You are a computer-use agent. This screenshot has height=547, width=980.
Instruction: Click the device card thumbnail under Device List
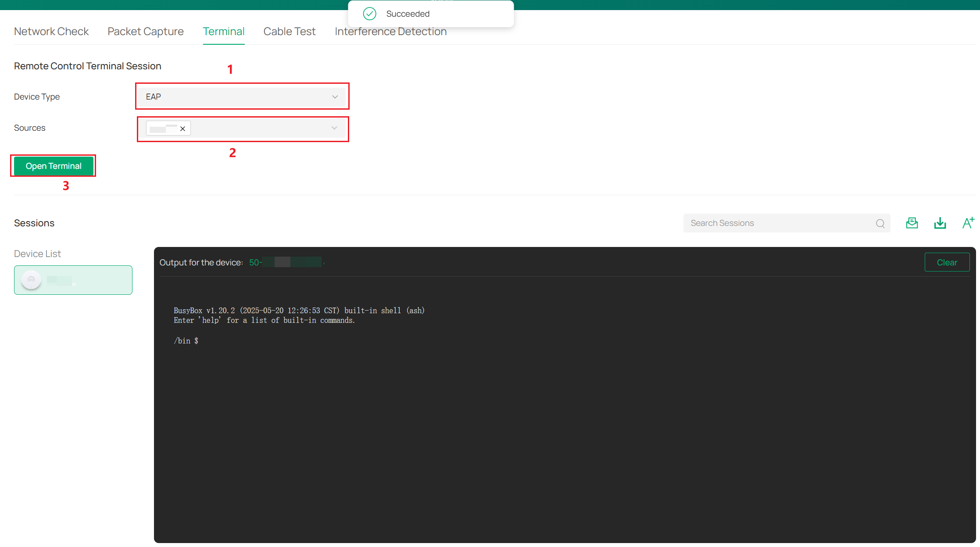coord(73,279)
